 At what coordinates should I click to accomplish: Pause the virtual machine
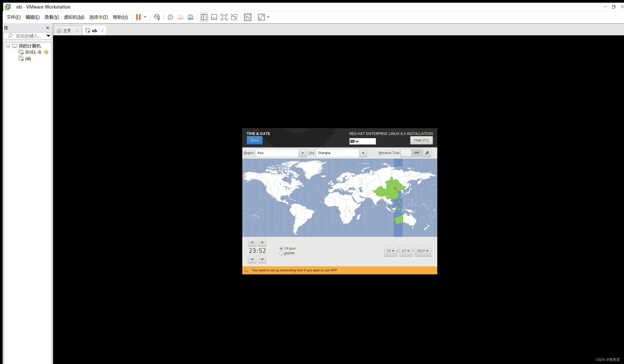[138, 17]
